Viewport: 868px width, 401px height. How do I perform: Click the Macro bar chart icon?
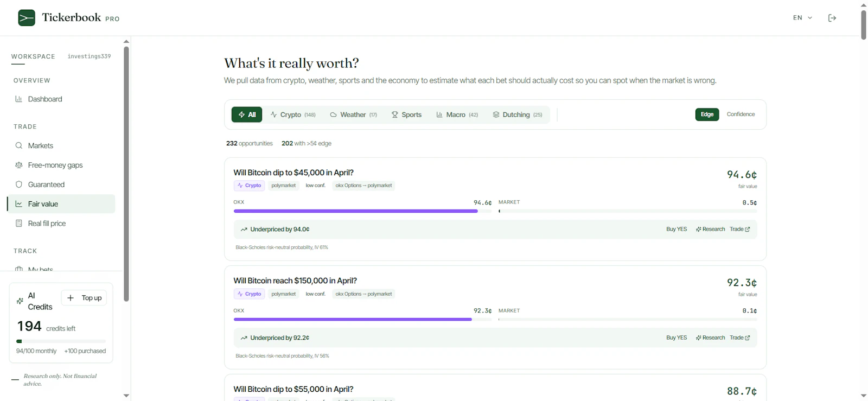[x=439, y=114]
